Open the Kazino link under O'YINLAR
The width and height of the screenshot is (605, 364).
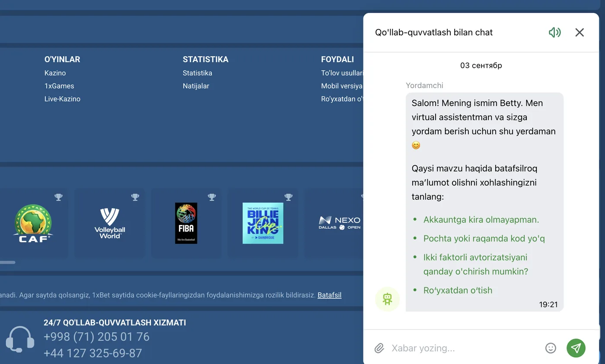[55, 73]
